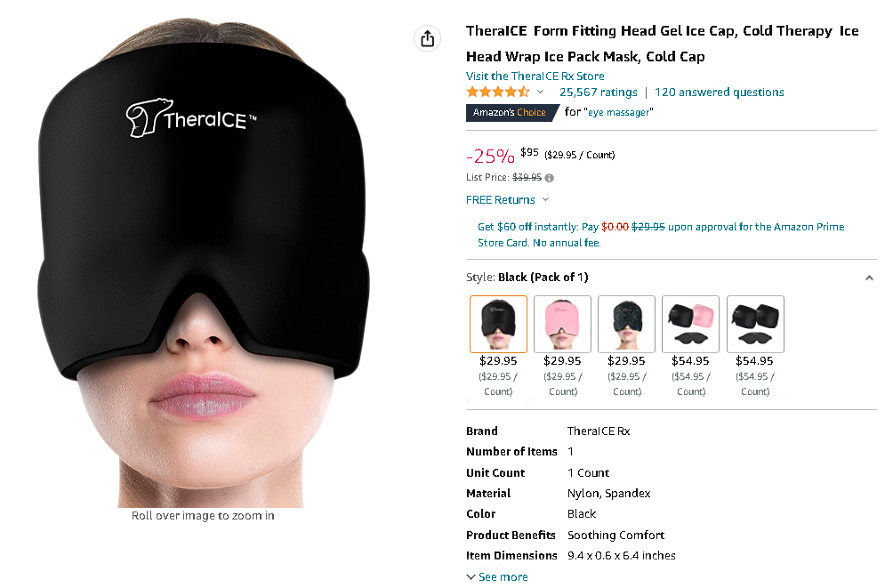Image resolution: width=893 pixels, height=588 pixels.
Task: Pick the black and pink two-pack style
Action: [x=690, y=325]
